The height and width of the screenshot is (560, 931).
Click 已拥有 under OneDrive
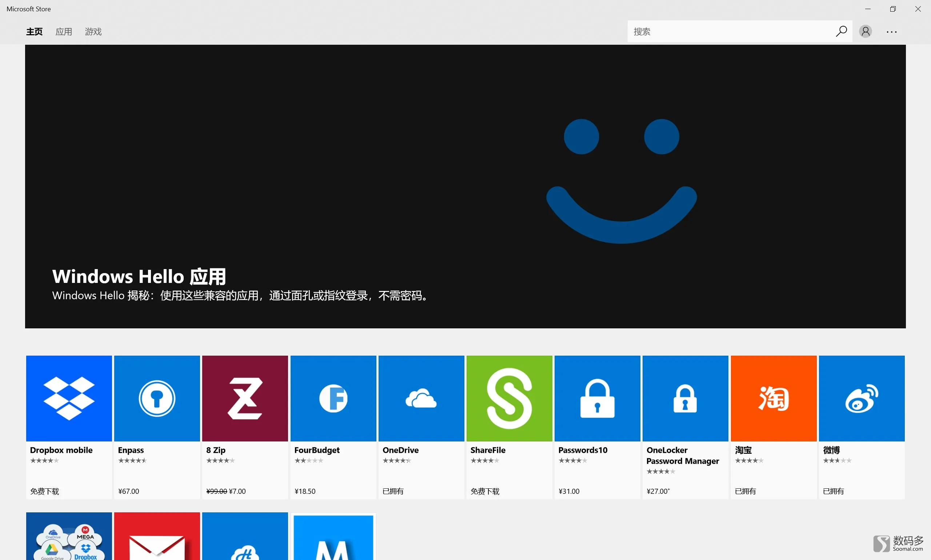tap(393, 491)
